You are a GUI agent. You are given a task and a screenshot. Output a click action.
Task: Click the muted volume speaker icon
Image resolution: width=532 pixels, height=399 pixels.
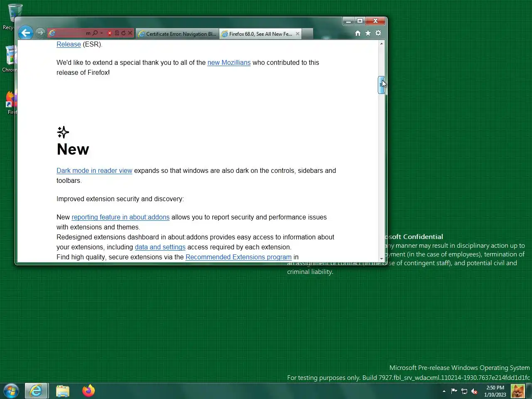474,391
